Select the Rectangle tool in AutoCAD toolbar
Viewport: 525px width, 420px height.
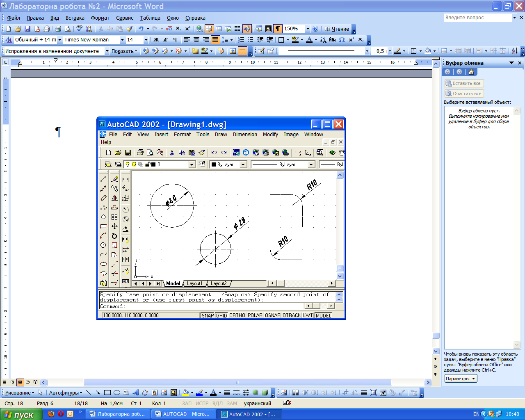tap(103, 226)
